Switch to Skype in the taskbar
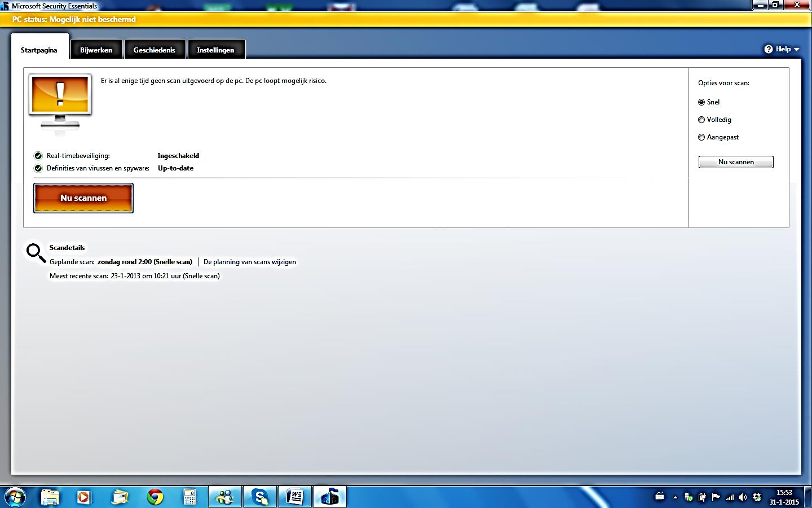The image size is (812, 508). click(x=260, y=497)
